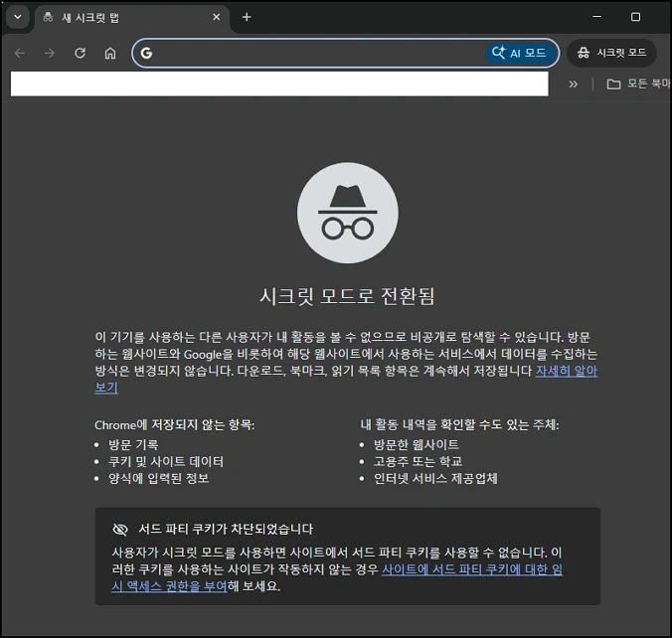672x638 pixels.
Task: Click the 방문한 웹사이트 list item
Action: click(x=417, y=445)
